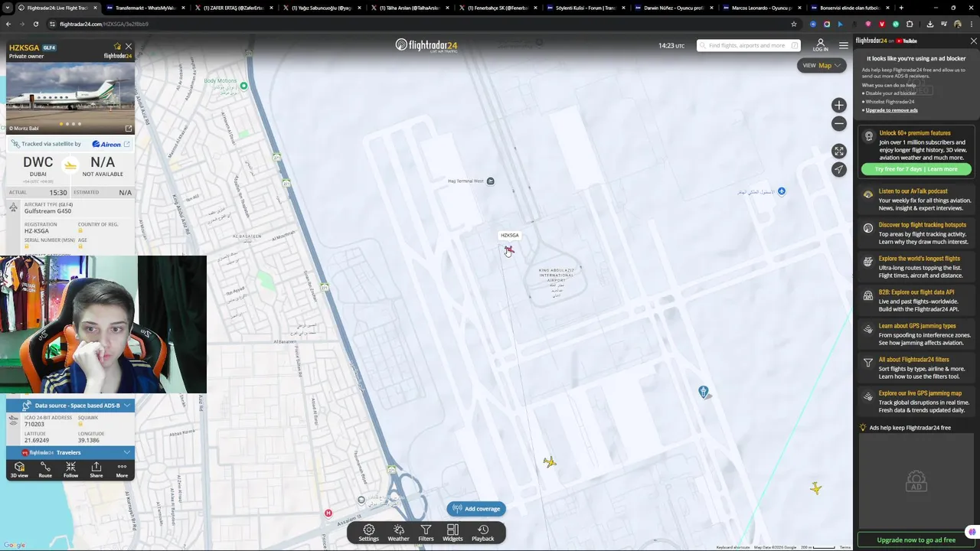Open the View Map dropdown
The height and width of the screenshot is (551, 980).
(x=822, y=66)
